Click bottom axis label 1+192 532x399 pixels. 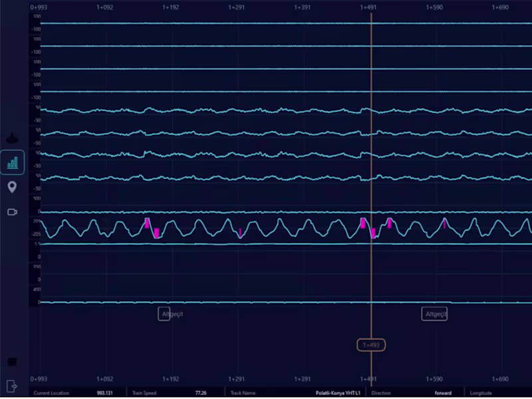tap(171, 379)
